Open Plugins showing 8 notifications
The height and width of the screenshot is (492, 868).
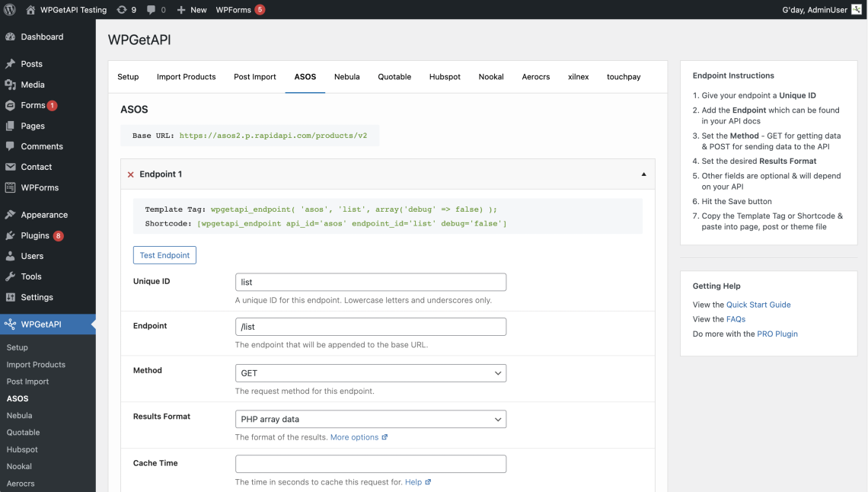[12, 235]
